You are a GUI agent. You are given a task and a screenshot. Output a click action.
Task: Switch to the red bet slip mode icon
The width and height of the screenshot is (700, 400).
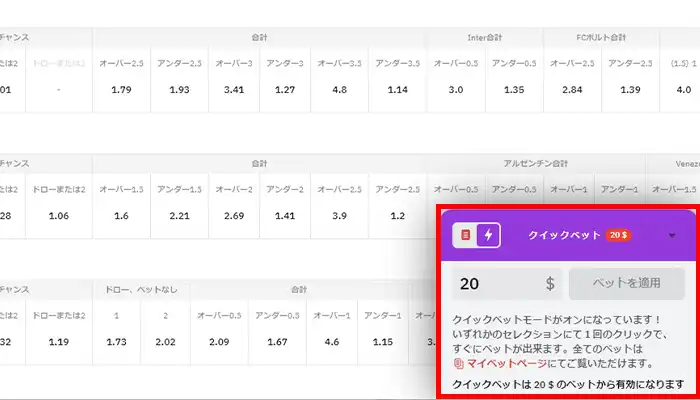[465, 235]
